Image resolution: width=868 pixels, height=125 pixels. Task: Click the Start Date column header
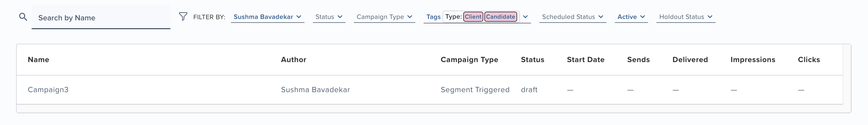(586, 60)
